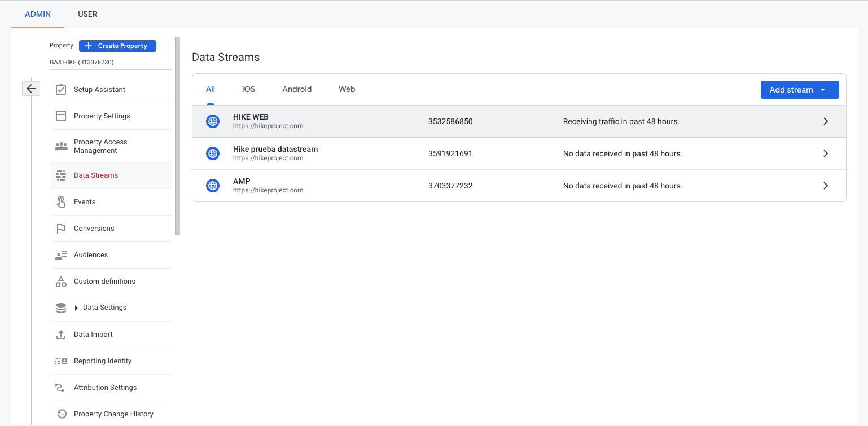
Task: Click the "No data received" status in AMP row
Action: 622,186
